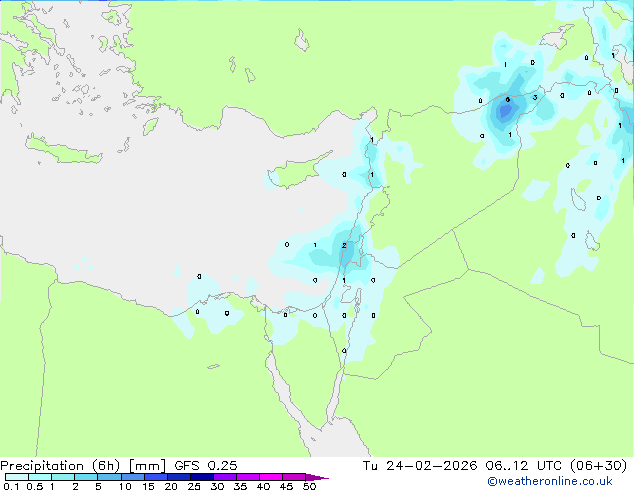
Task: Click the precipitation value "3" on the map
Action: (x=535, y=97)
